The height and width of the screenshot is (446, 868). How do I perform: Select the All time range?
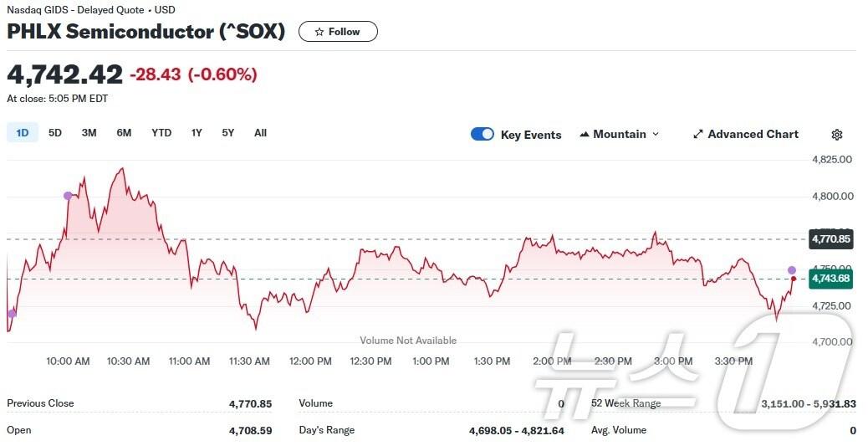pyautogui.click(x=260, y=132)
